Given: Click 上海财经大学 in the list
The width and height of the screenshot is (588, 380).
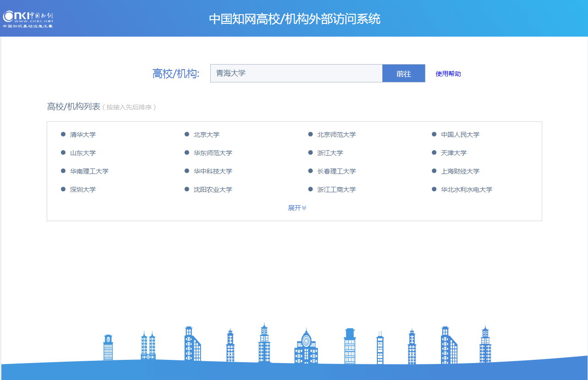Looking at the screenshot, I should (x=460, y=171).
